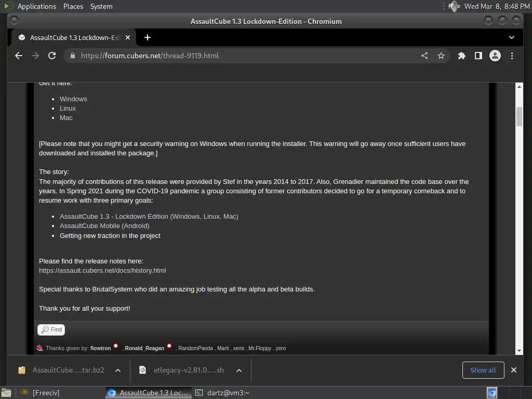
Task: Open the clock showing Wed Mar 8
Action: [x=497, y=6]
